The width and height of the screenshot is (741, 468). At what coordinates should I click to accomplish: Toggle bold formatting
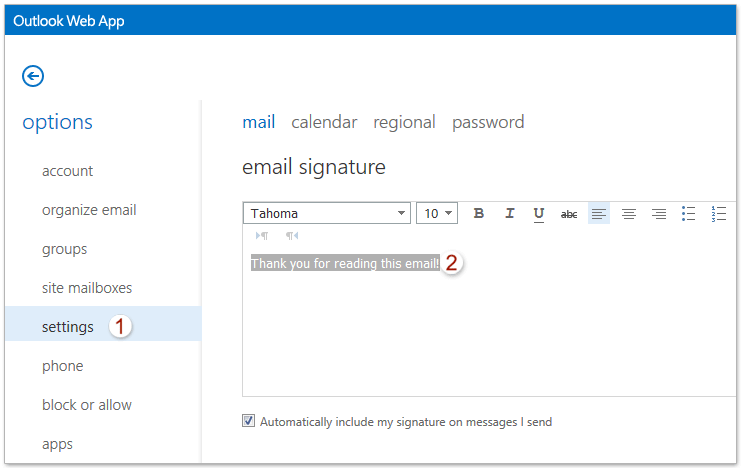coord(478,213)
